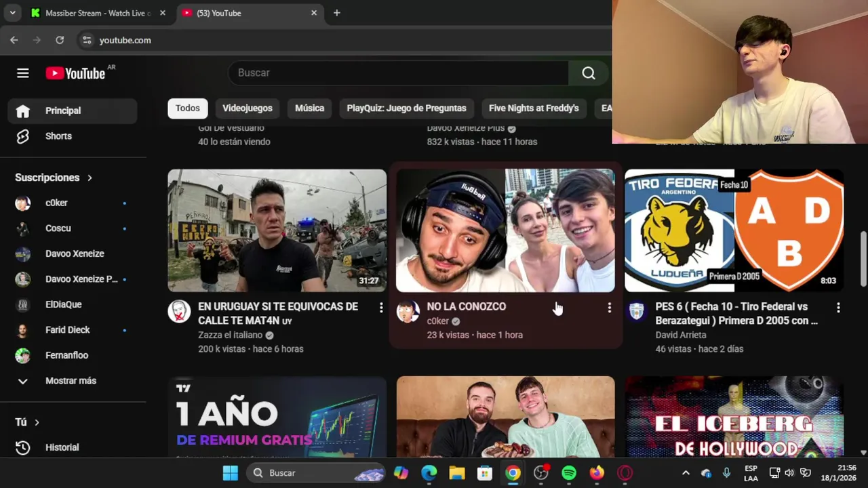Open the Windows Start menu
This screenshot has height=488, width=868.
pyautogui.click(x=231, y=473)
